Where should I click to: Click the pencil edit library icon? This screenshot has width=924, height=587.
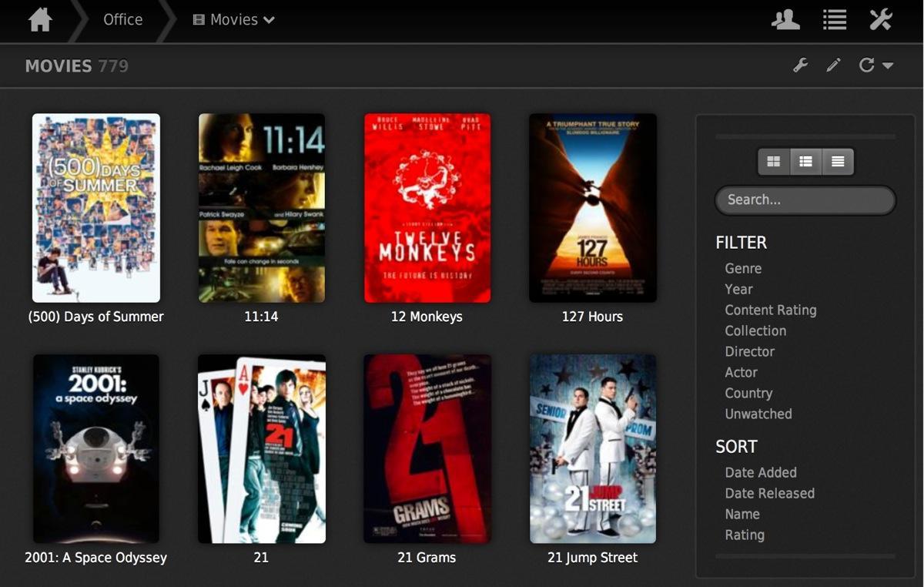(x=833, y=65)
